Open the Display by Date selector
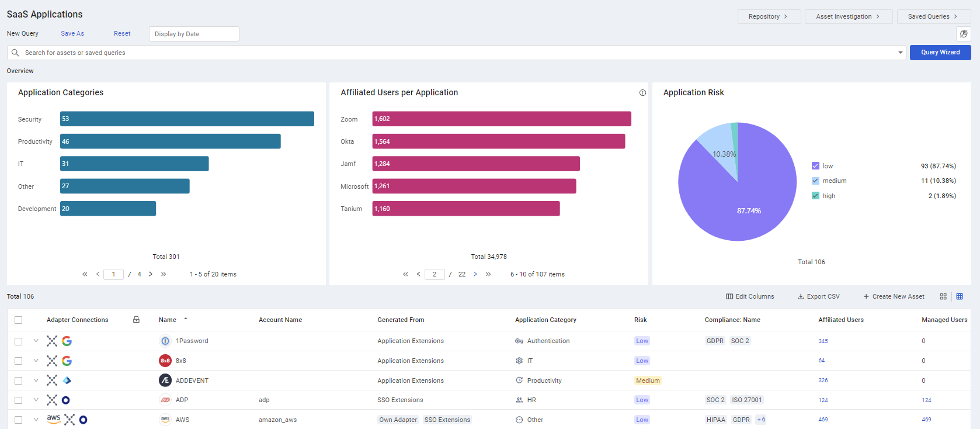The image size is (980, 429). point(194,34)
